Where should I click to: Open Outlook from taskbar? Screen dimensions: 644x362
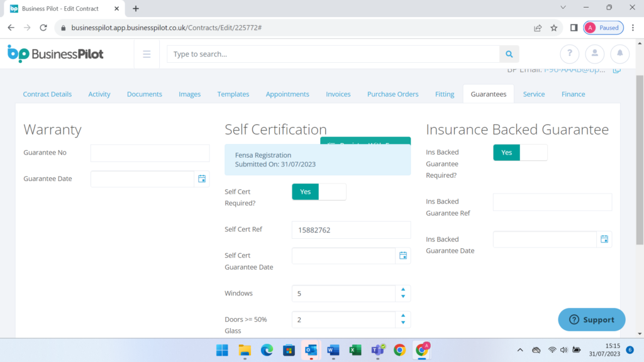311,350
